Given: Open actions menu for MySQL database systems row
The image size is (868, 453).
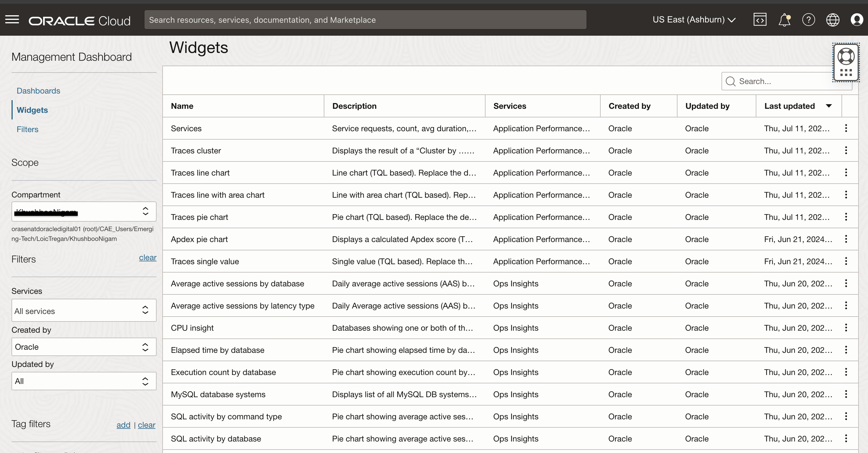Looking at the screenshot, I should [846, 394].
